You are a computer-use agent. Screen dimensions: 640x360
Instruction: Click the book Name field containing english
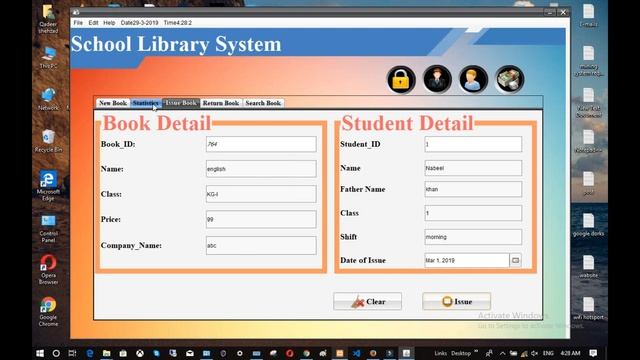click(261, 169)
